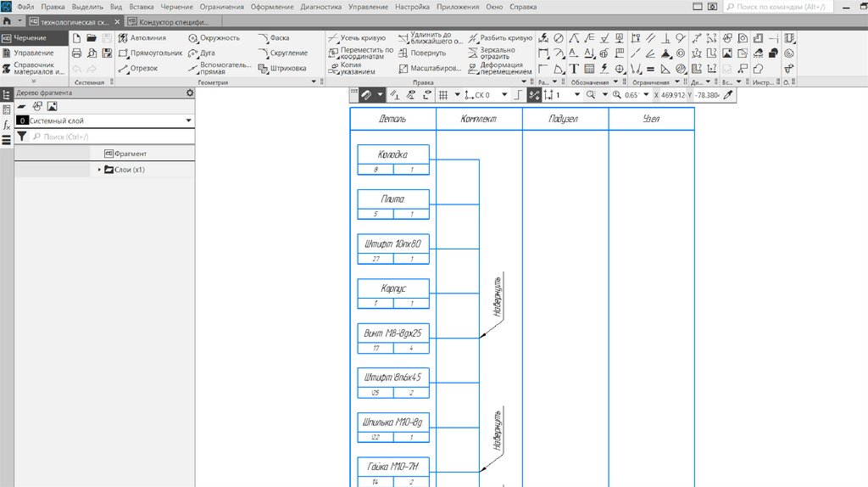Toggle orthogonal drawing mode button

(519, 95)
